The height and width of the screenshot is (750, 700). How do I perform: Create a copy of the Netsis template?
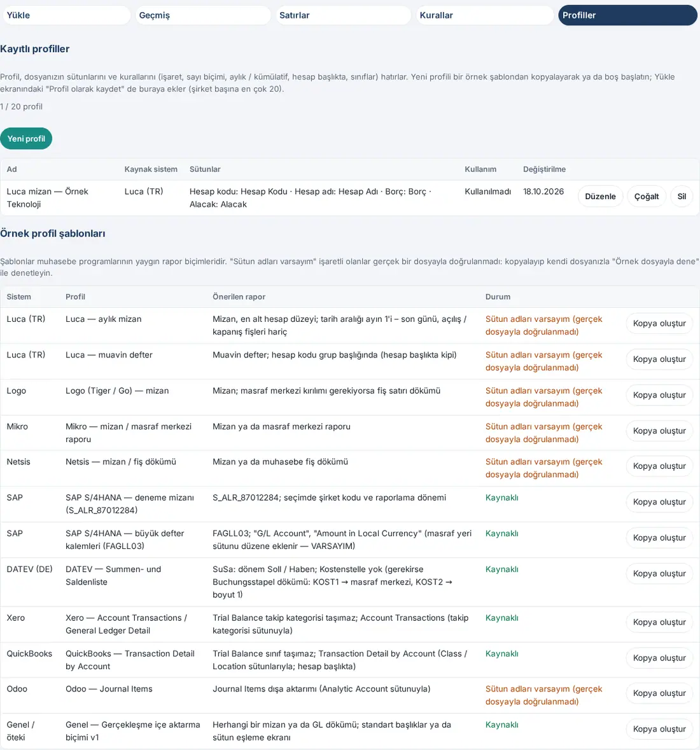pyautogui.click(x=659, y=466)
